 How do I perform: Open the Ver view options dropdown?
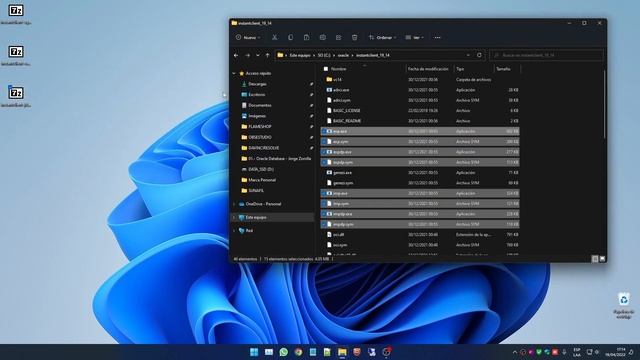[415, 37]
